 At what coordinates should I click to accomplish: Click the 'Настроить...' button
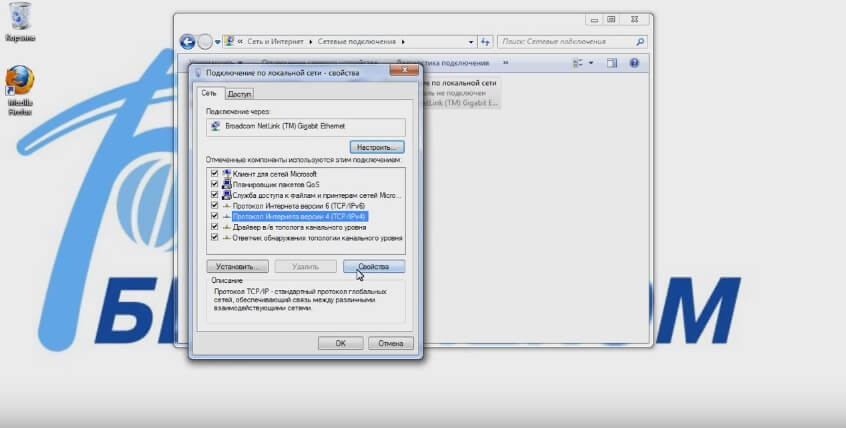(x=377, y=147)
